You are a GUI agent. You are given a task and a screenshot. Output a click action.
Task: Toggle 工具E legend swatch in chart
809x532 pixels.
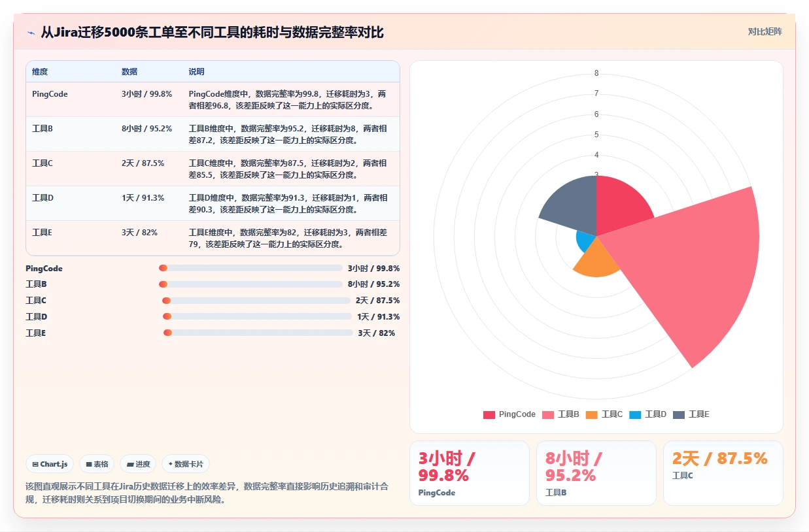(x=679, y=414)
